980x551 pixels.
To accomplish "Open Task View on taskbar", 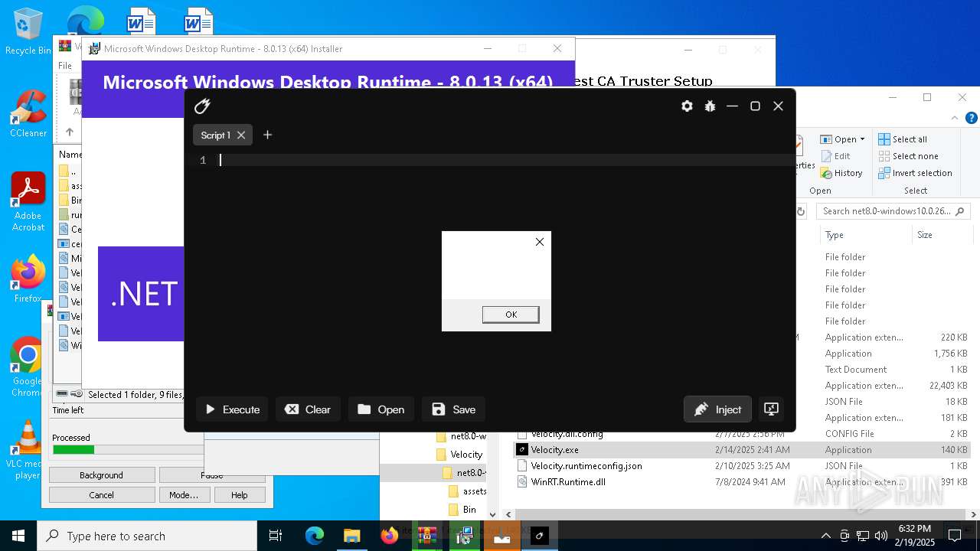I will 276,536.
